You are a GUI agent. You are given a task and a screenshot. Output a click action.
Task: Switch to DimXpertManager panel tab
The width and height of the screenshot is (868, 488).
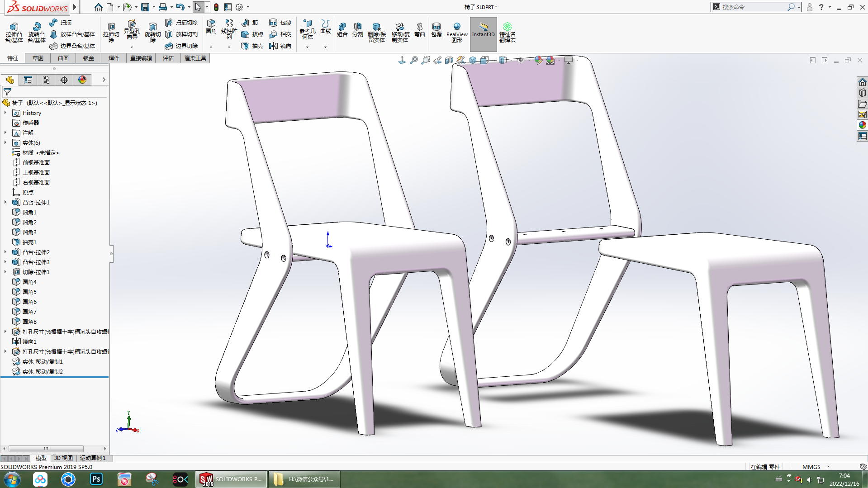[x=64, y=80]
